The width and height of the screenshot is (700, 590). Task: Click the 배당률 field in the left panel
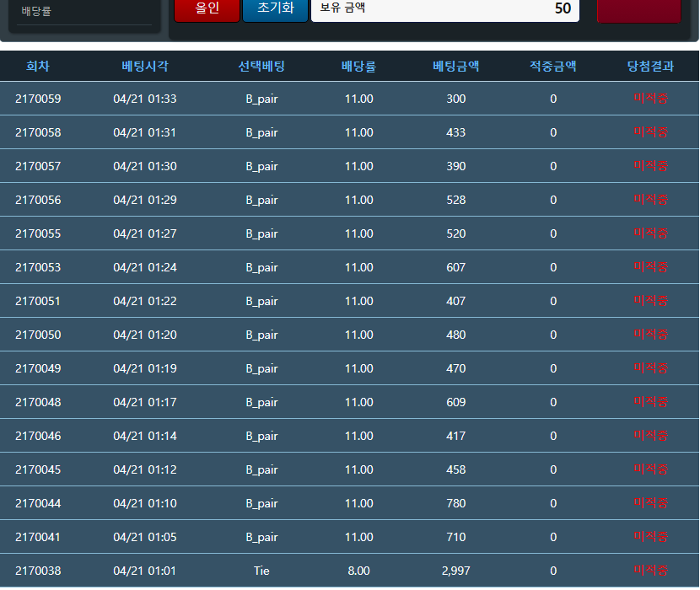tap(84, 12)
